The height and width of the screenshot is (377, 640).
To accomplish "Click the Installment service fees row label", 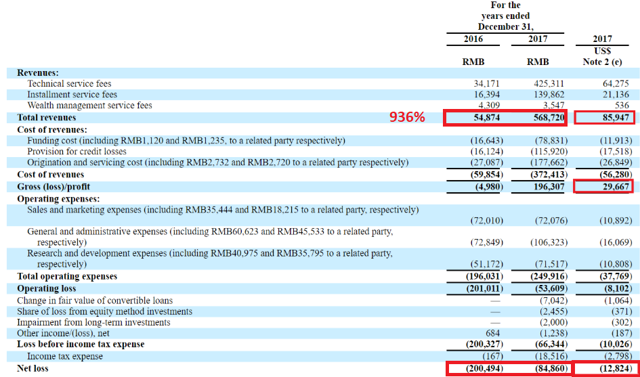I will [72, 95].
